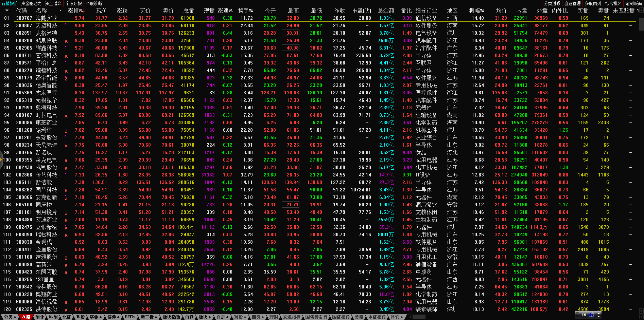Click the EN input language indicator
The image size is (644, 320).
[584, 315]
